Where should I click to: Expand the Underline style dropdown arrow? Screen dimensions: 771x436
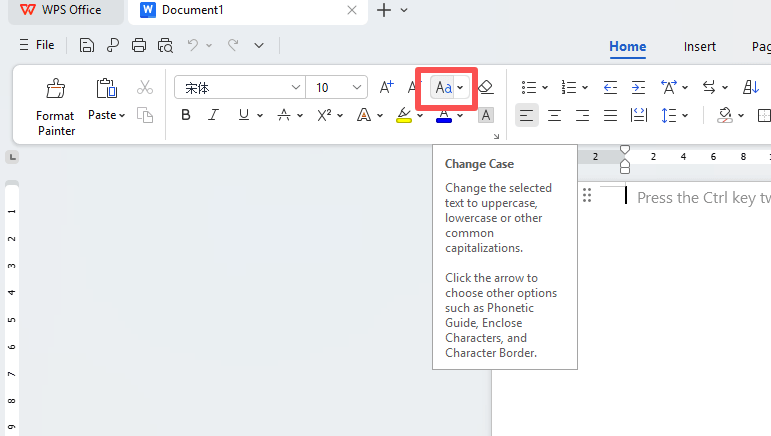260,116
